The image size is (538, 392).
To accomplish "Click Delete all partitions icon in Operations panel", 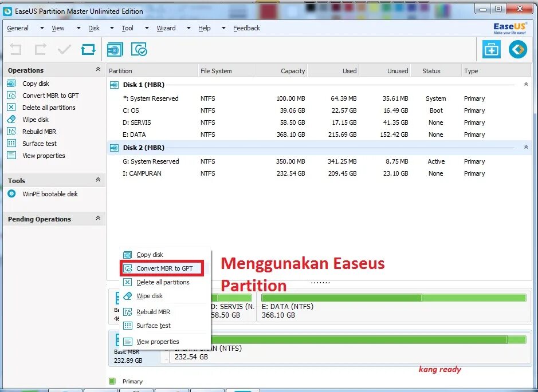I will [x=11, y=107].
